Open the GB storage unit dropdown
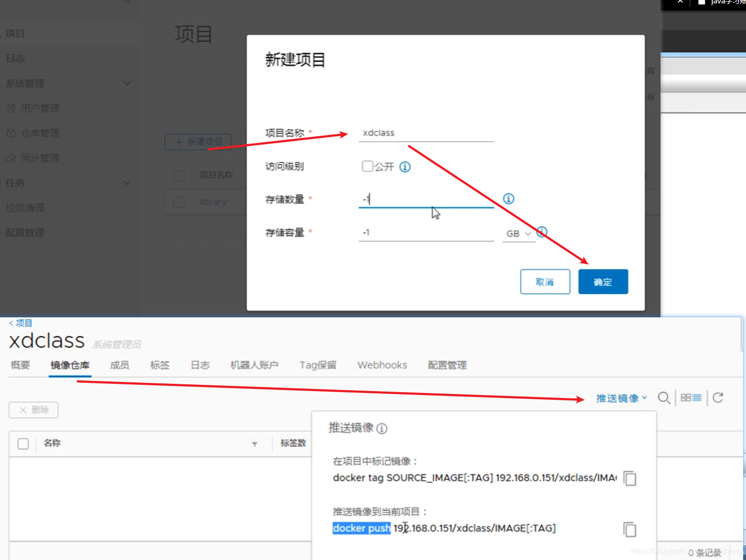The image size is (746, 560). 518,233
